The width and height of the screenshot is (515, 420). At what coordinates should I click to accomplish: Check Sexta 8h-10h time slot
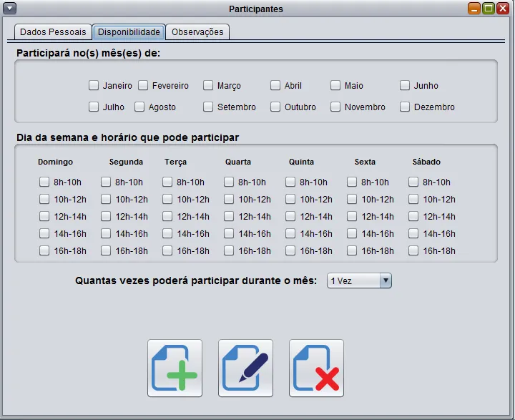(352, 182)
